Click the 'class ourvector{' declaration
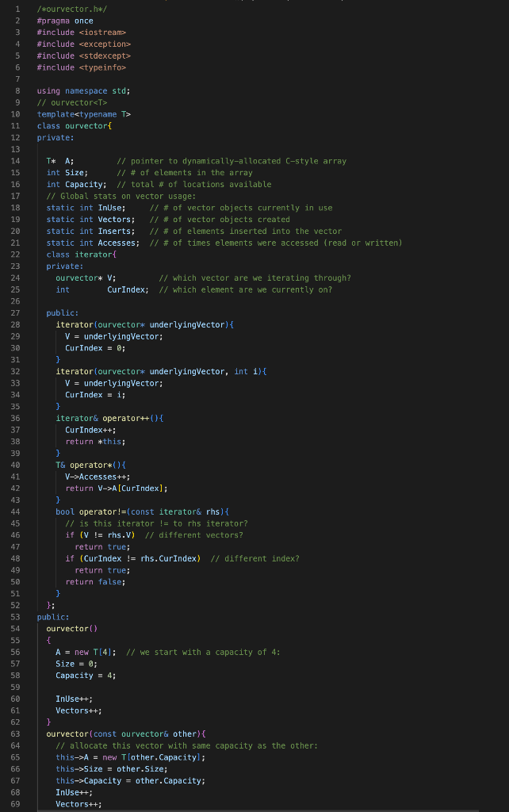Viewport: 509px width, 812px height. click(74, 126)
